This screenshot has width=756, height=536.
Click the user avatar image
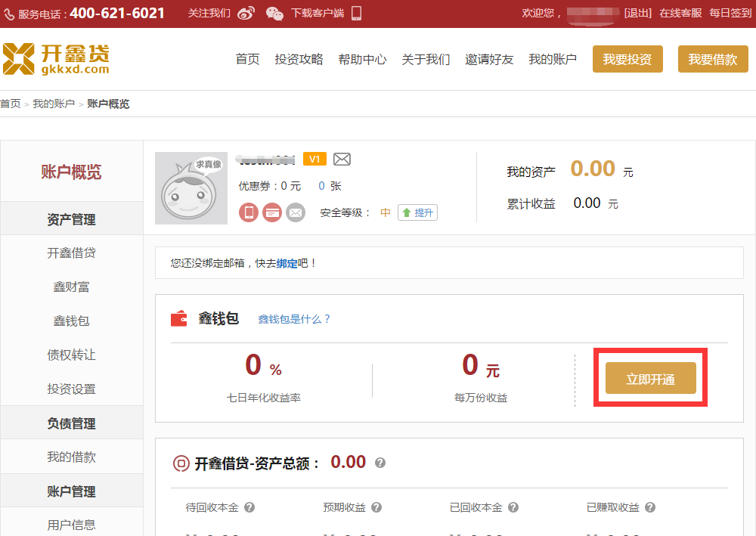tap(191, 188)
